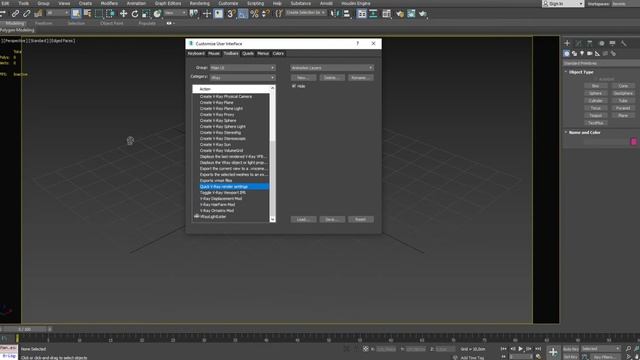Viewport: 640px width, 360px height.
Task: Click the Sphere primitive button
Action: click(x=596, y=93)
